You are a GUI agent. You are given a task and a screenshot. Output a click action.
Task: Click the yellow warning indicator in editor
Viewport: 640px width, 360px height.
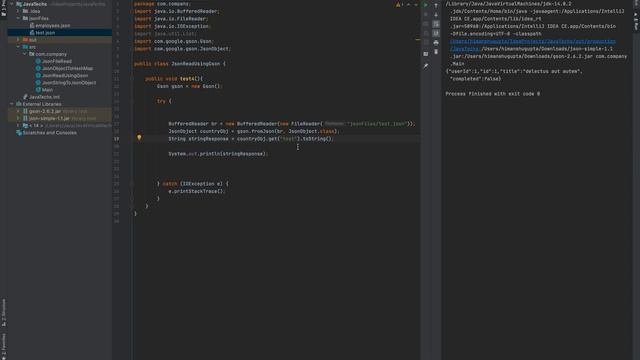point(399,4)
